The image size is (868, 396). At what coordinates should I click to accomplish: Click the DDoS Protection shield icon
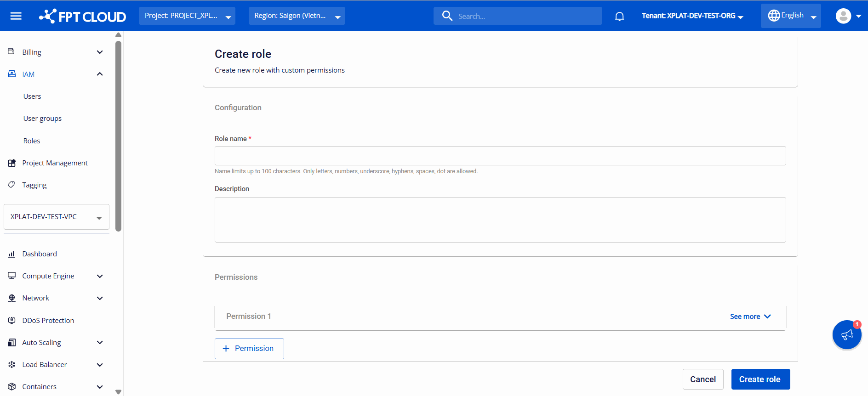coord(12,320)
